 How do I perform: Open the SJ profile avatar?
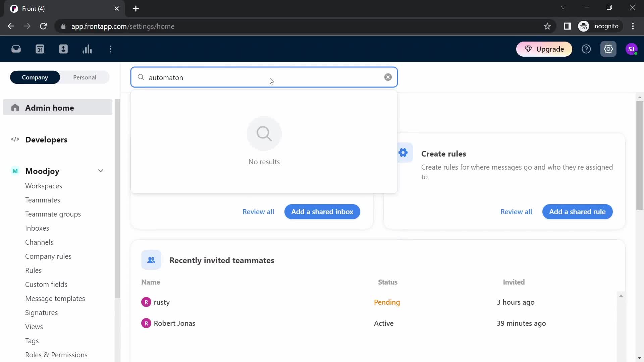tap(632, 49)
